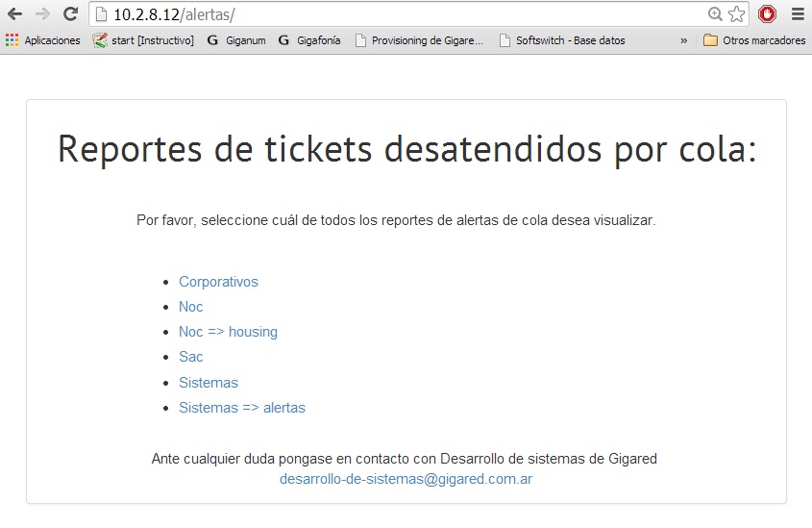The height and width of the screenshot is (528, 812).
Task: Reload the page with the refresh icon
Action: point(70,14)
